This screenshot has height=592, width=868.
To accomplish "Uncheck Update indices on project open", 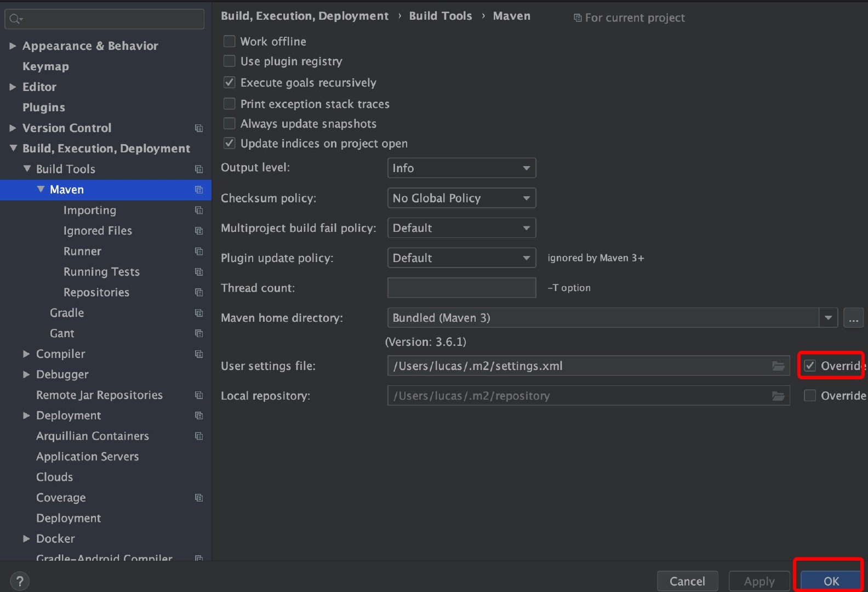I will click(230, 143).
